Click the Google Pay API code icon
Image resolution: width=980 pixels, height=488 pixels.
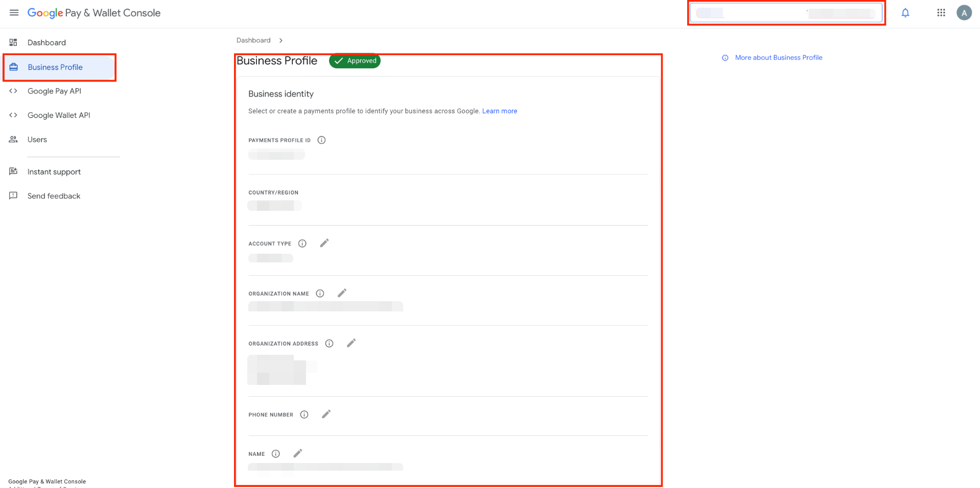[13, 91]
